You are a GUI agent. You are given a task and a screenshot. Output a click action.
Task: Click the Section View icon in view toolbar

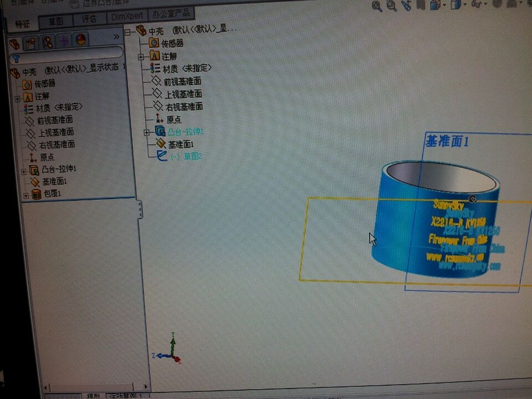(x=421, y=4)
